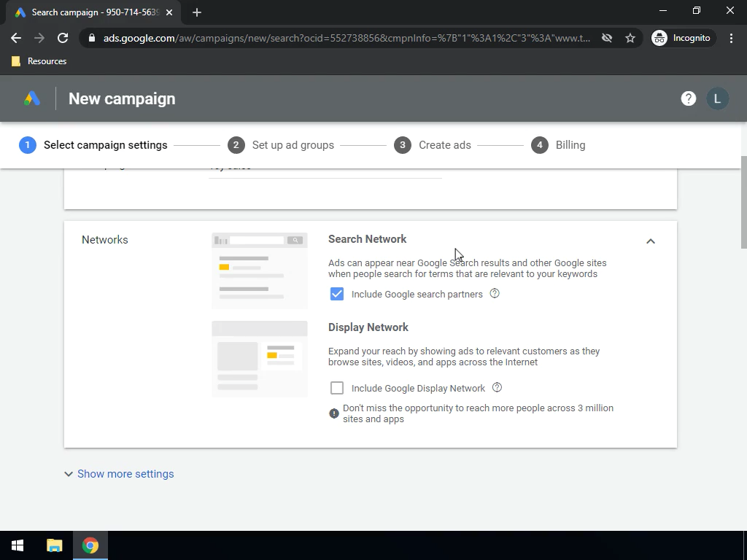Click the page's vertical scrollbar

click(x=743, y=204)
